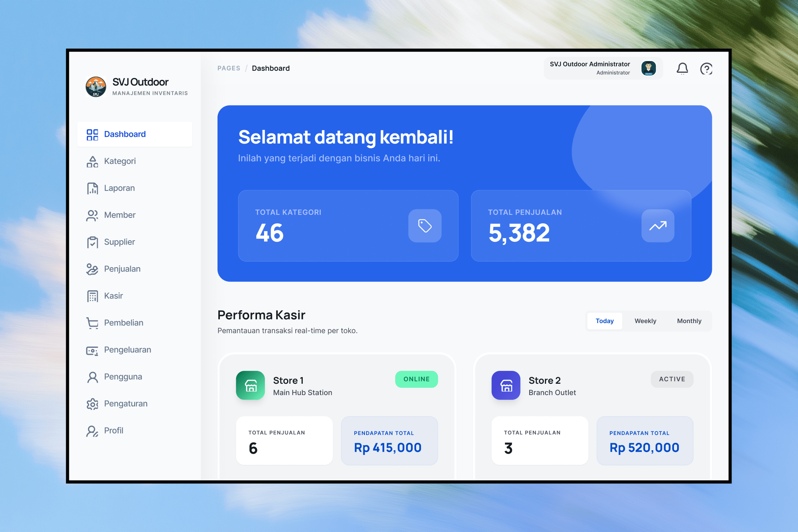The width and height of the screenshot is (798, 532).
Task: Switch to the Monthly period tab
Action: [689, 321]
